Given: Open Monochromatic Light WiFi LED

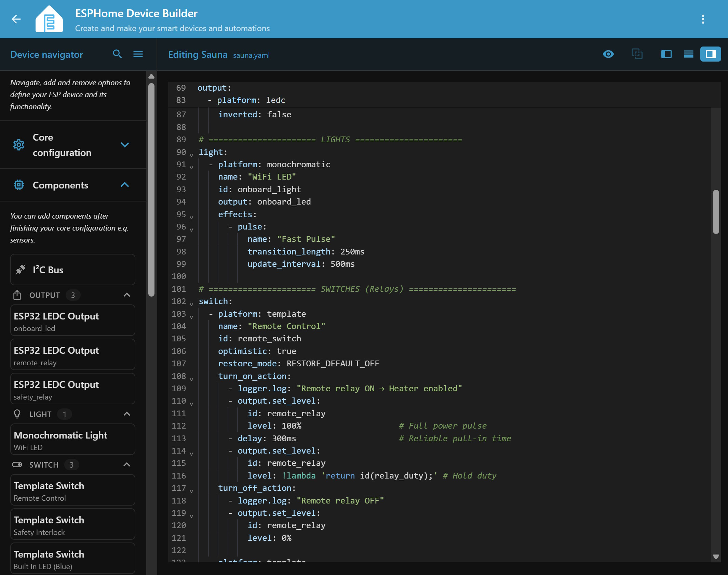Looking at the screenshot, I should 73,440.
